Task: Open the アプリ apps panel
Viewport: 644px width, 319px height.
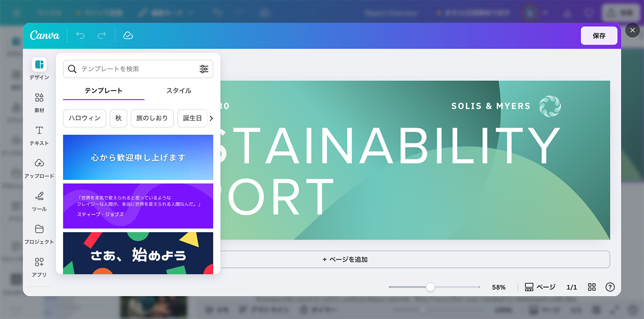Action: click(x=39, y=262)
